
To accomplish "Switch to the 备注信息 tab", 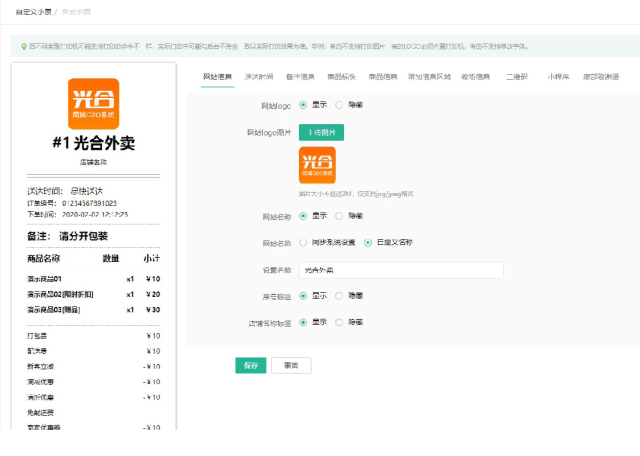I will point(300,77).
